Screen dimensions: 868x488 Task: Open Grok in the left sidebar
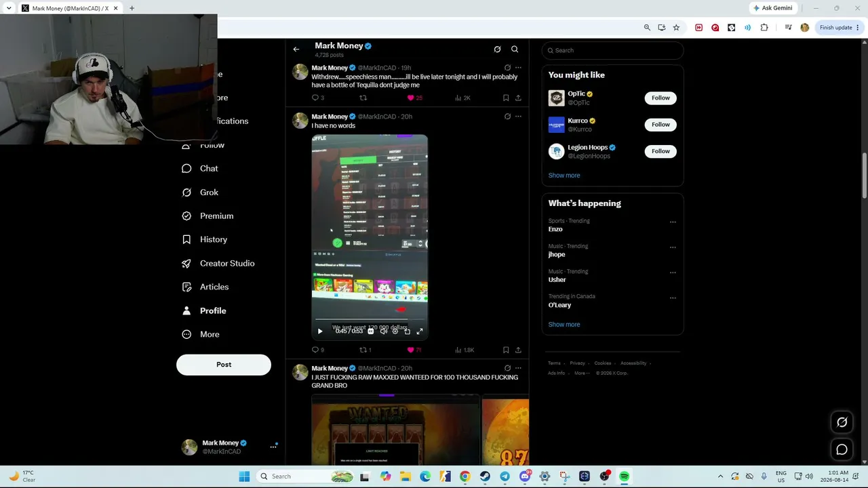coord(200,192)
